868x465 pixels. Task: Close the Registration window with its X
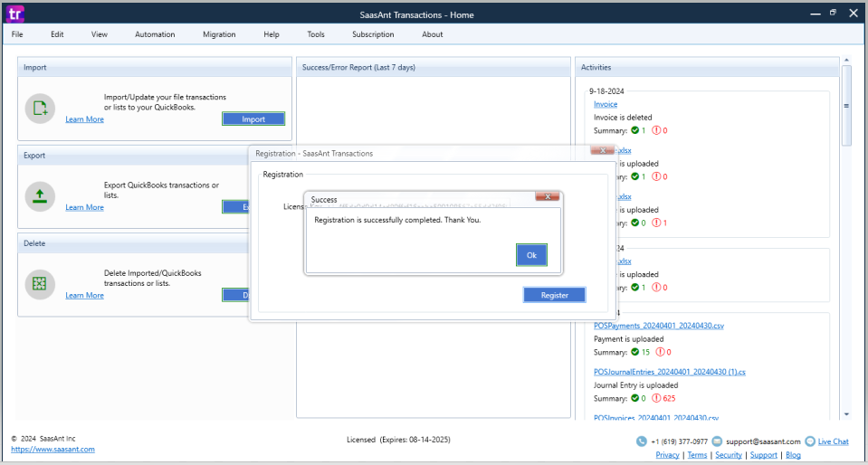(602, 150)
